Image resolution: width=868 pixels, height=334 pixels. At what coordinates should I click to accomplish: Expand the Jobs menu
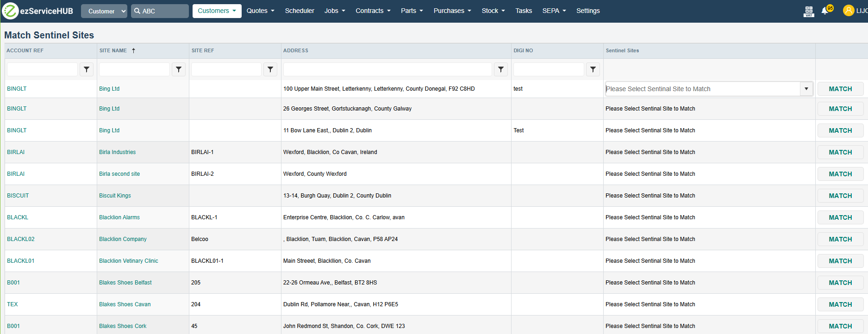pos(335,11)
